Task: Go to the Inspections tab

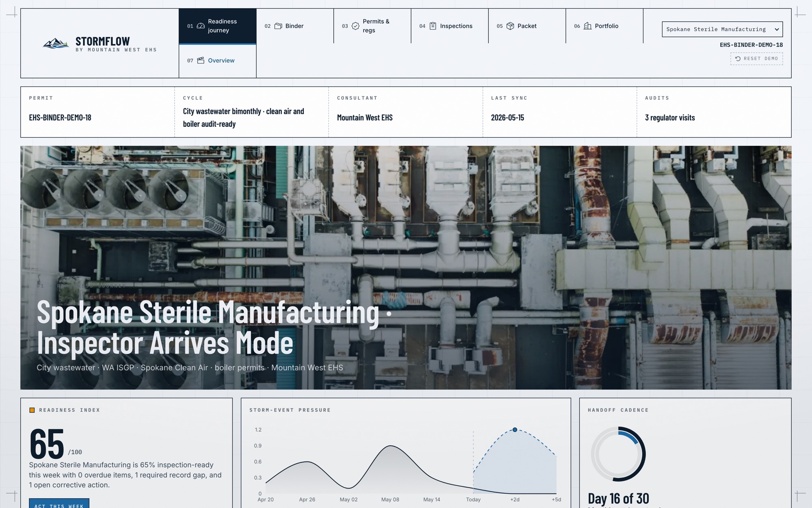Action: tap(449, 26)
